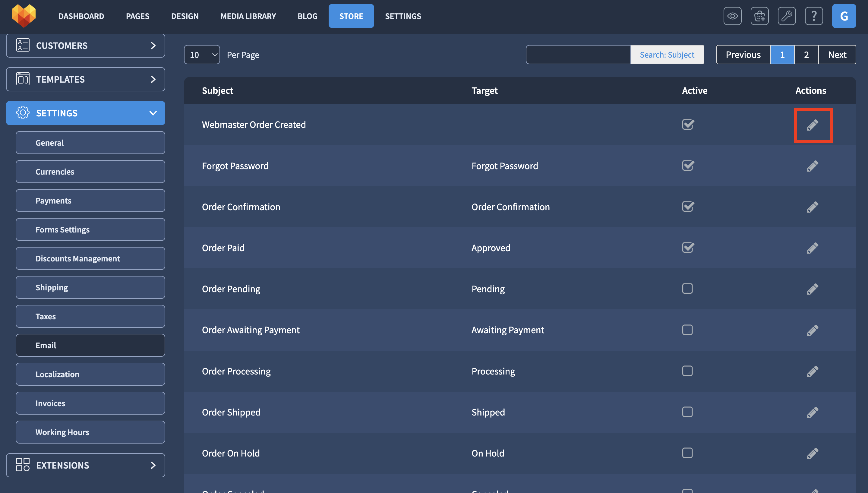The width and height of the screenshot is (868, 493).
Task: Go to the Dashboard tab
Action: [81, 16]
